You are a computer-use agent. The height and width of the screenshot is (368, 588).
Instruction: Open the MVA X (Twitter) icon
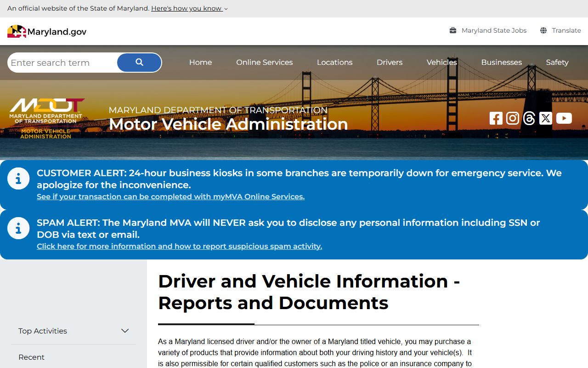click(546, 118)
